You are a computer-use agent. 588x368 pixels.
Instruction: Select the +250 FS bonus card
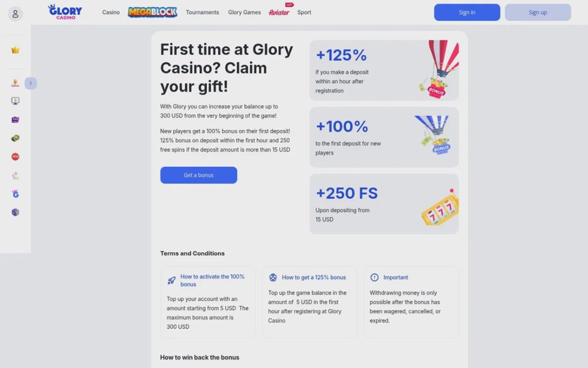(x=384, y=204)
